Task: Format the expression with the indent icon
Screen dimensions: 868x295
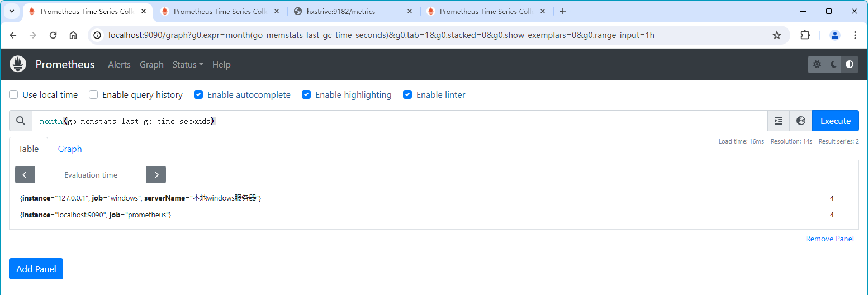Action: (779, 121)
